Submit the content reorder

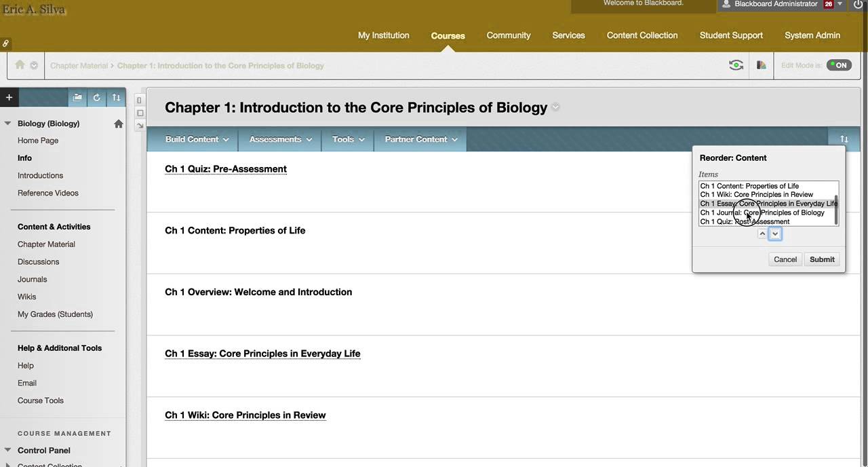pyautogui.click(x=822, y=259)
